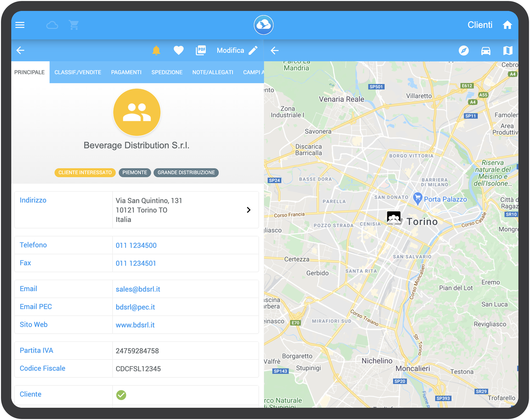Click Venaria Reale on map

[x=342, y=99]
